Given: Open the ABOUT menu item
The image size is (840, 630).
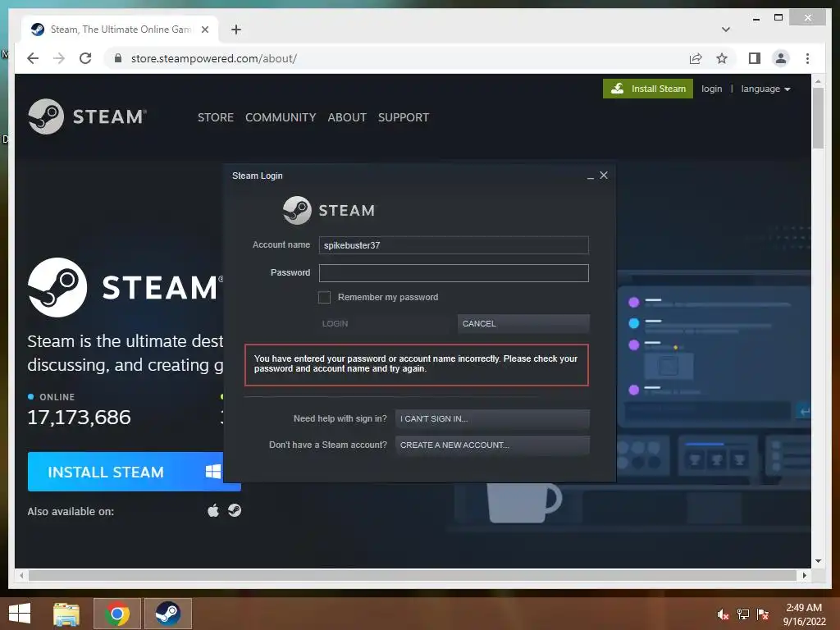Looking at the screenshot, I should [347, 117].
